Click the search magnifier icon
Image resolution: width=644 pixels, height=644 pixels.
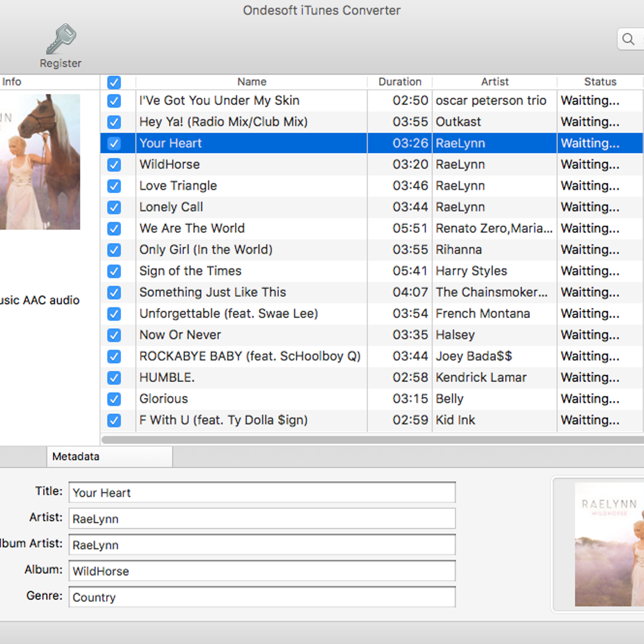pos(628,39)
